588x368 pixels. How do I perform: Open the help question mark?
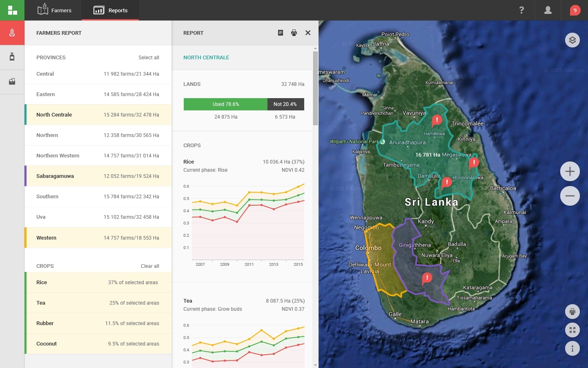point(521,10)
